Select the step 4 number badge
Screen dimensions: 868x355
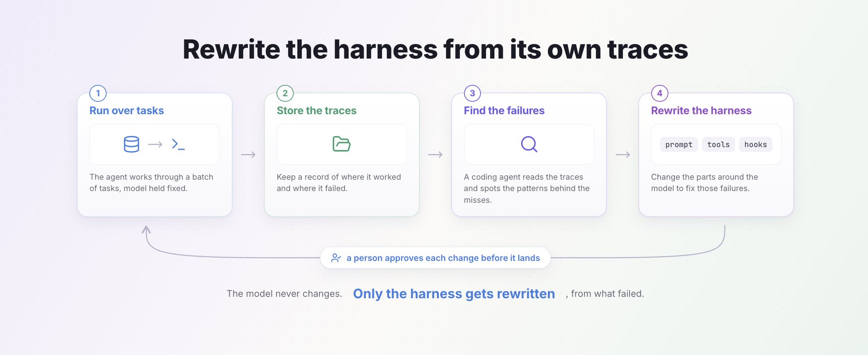tap(660, 93)
